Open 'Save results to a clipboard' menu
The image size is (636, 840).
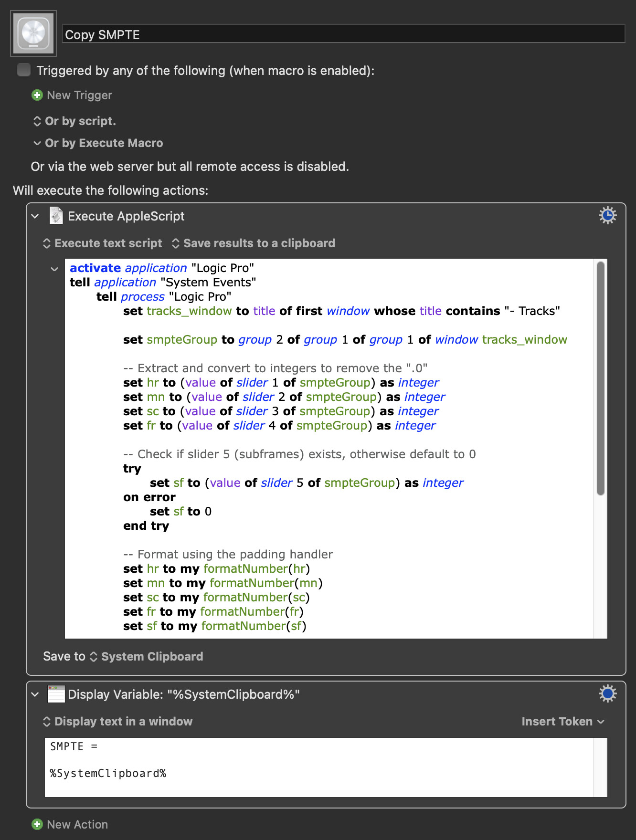254,243
